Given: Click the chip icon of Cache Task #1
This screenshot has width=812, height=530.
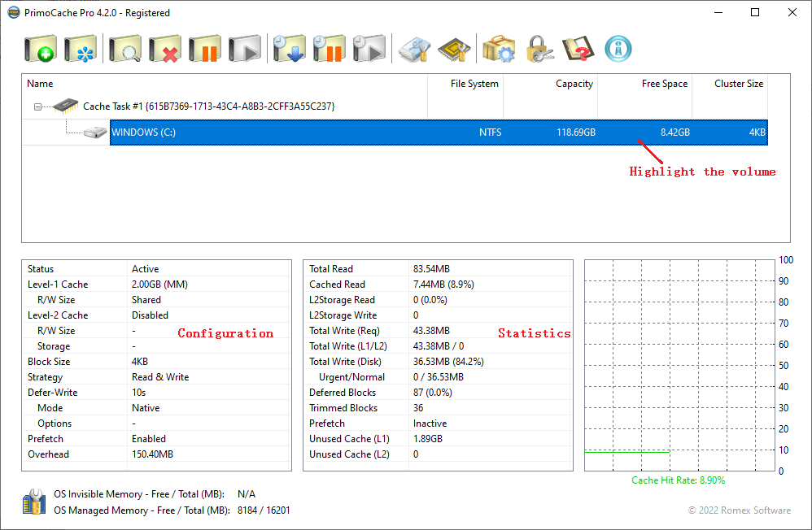Looking at the screenshot, I should pos(66,106).
